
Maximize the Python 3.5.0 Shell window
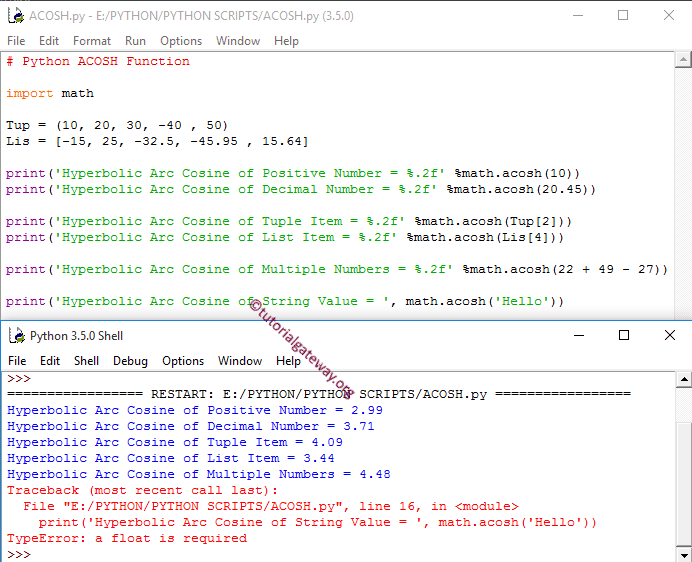624,336
